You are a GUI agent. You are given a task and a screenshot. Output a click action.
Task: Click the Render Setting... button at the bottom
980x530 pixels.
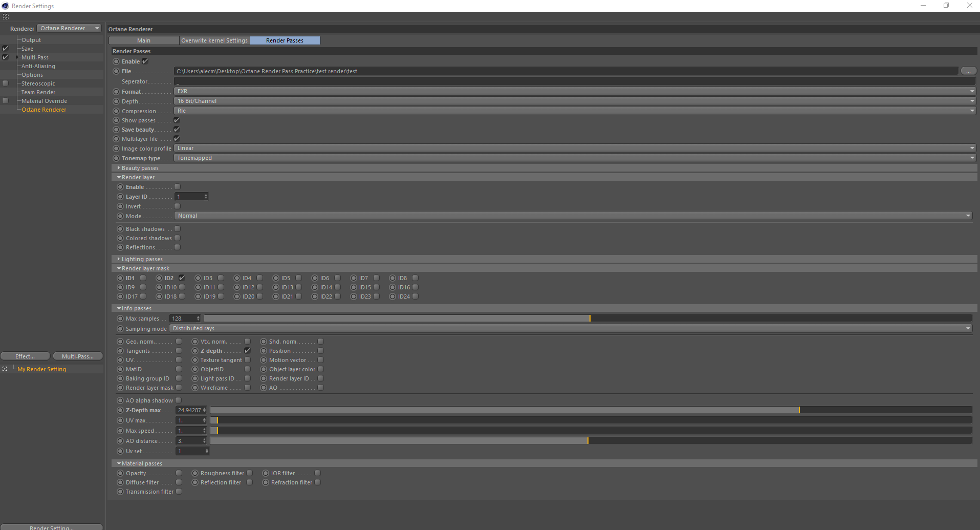52,527
